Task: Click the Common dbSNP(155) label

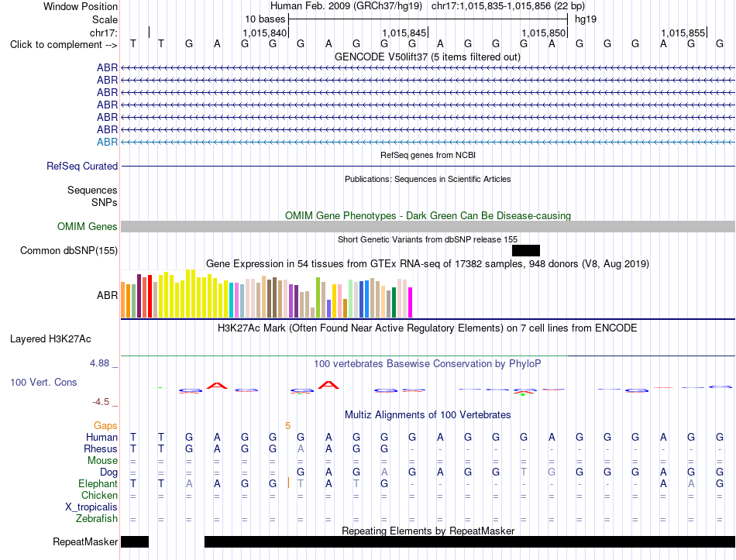Action: (68, 251)
